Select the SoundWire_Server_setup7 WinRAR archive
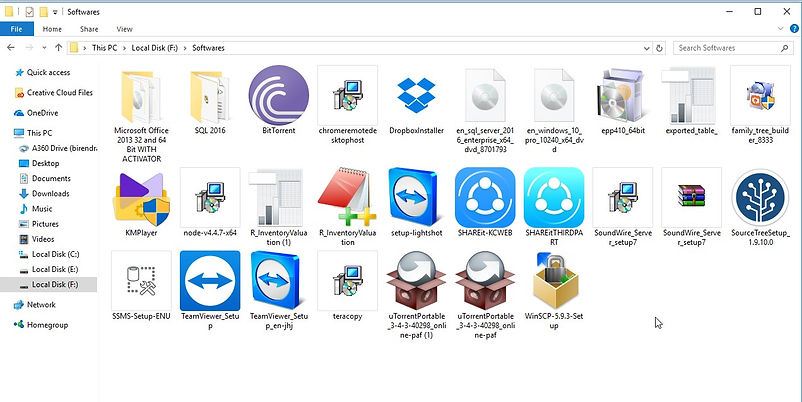Viewport: 802px width, 402px height. 692,197
